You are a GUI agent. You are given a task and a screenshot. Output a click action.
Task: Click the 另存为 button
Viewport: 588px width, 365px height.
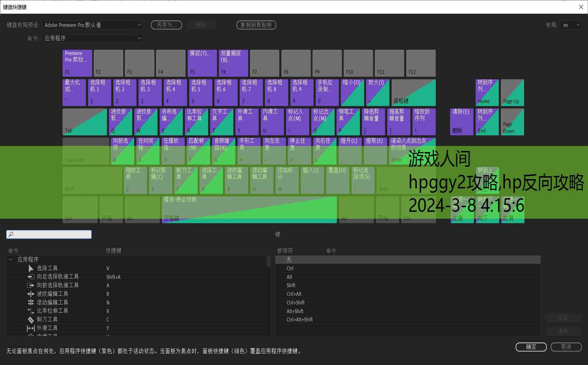point(166,25)
